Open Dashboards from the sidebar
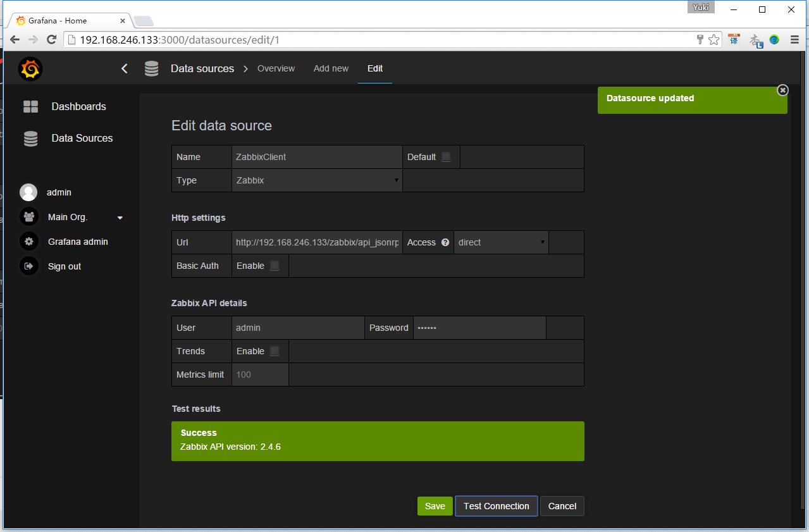 click(79, 106)
